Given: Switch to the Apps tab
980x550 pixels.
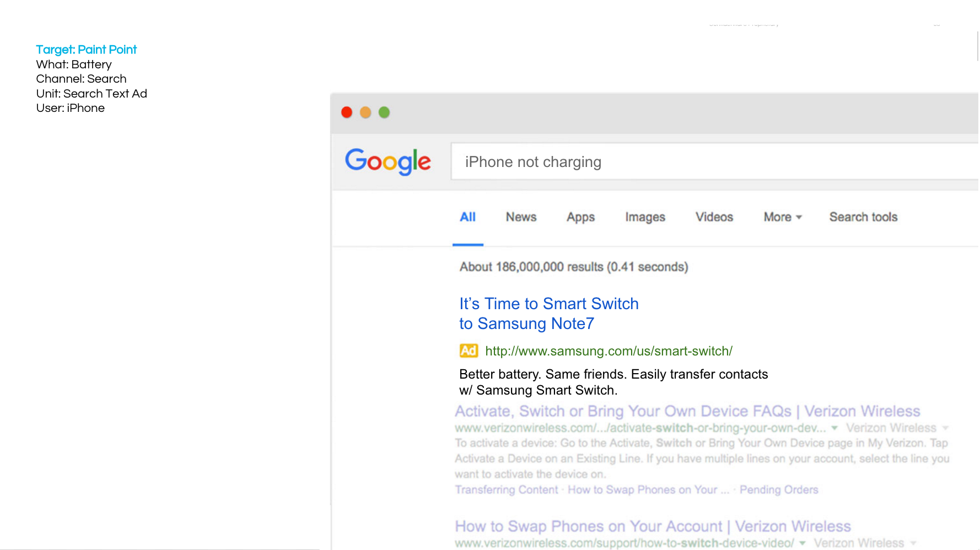Looking at the screenshot, I should point(580,217).
